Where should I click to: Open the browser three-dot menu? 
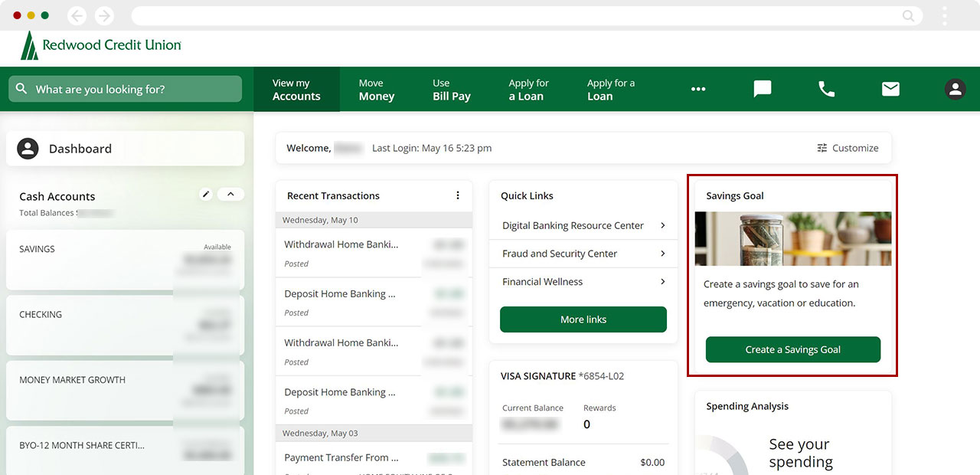pyautogui.click(x=945, y=15)
